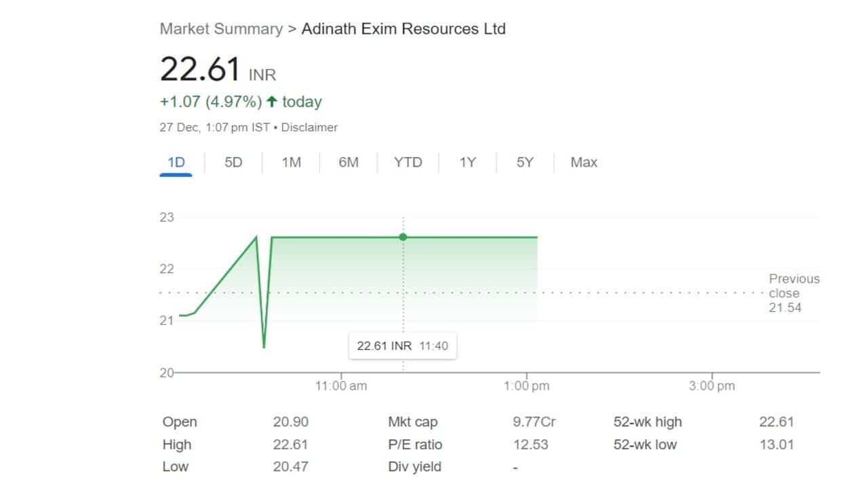The height and width of the screenshot is (488, 868).
Task: Open the 1M chart range
Action: (291, 163)
